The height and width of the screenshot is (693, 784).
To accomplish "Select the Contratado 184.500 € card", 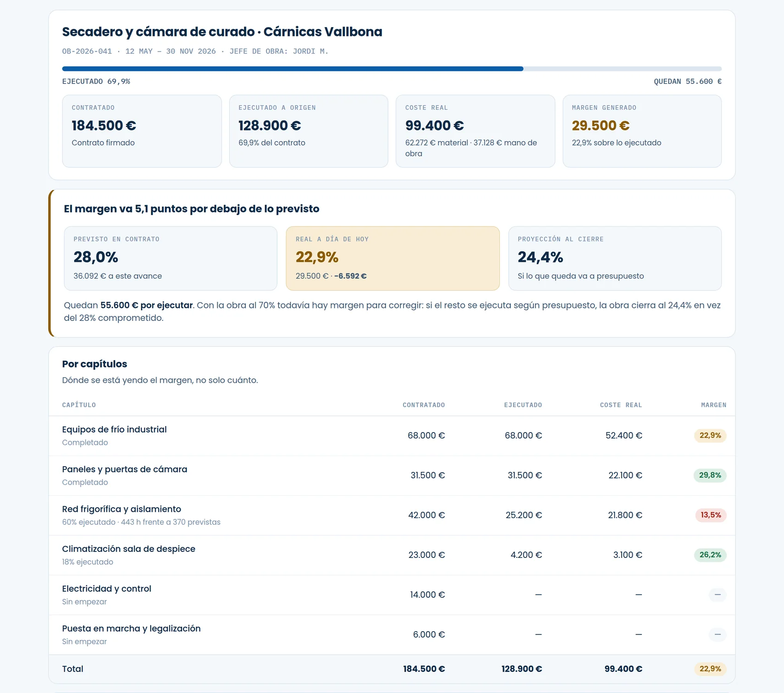I will [x=142, y=131].
